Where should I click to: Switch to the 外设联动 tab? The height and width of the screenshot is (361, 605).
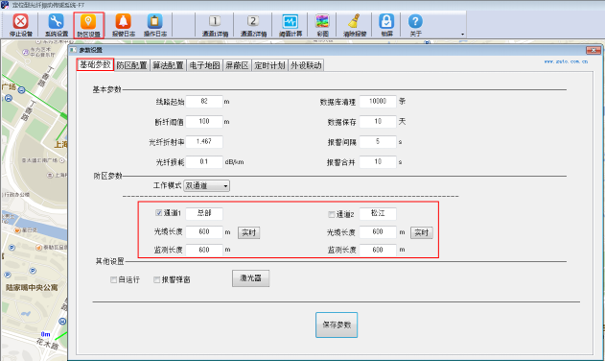click(x=306, y=65)
